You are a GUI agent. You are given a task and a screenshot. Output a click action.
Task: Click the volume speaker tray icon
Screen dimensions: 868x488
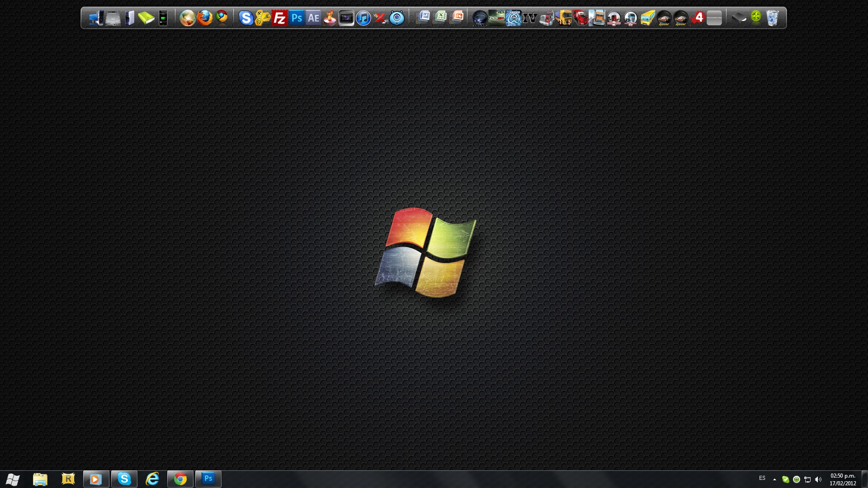(x=818, y=479)
